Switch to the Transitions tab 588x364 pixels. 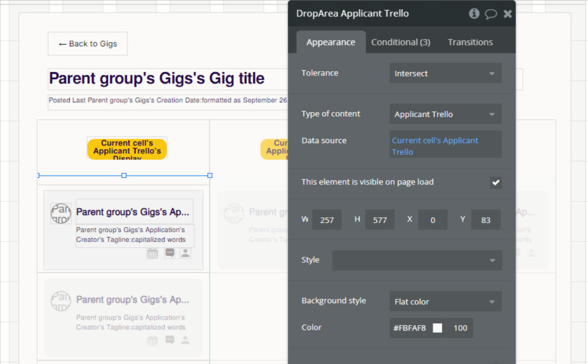tap(470, 42)
